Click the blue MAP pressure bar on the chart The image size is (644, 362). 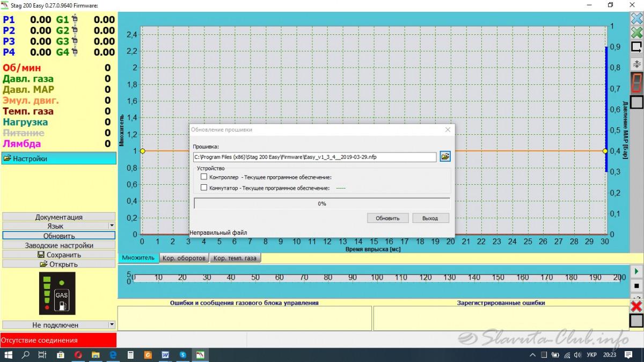606,109
